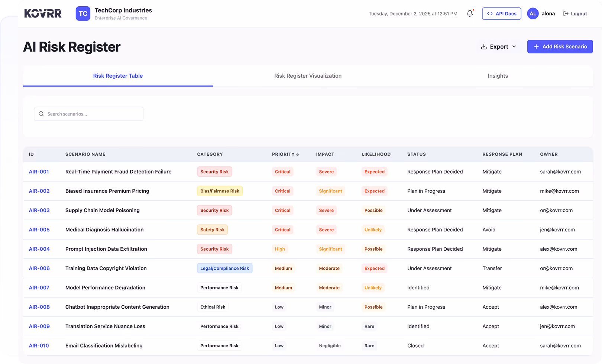This screenshot has width=602, height=364.
Task: Sort by the Category column header
Action: pos(210,154)
